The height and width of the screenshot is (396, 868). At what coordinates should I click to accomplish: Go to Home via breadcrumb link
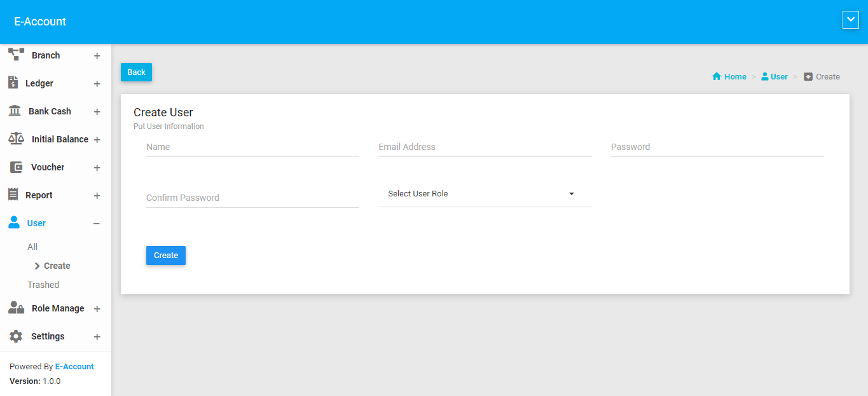click(729, 77)
